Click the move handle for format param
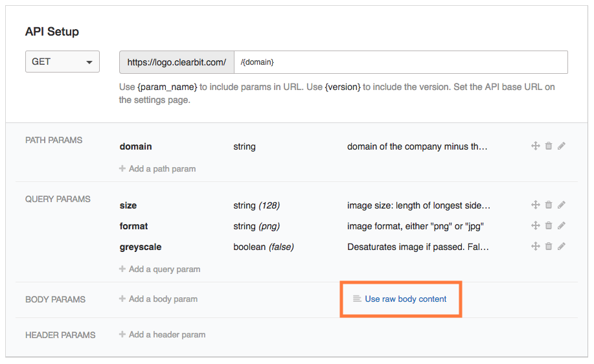Image resolution: width=594 pixels, height=364 pixels. [x=536, y=226]
